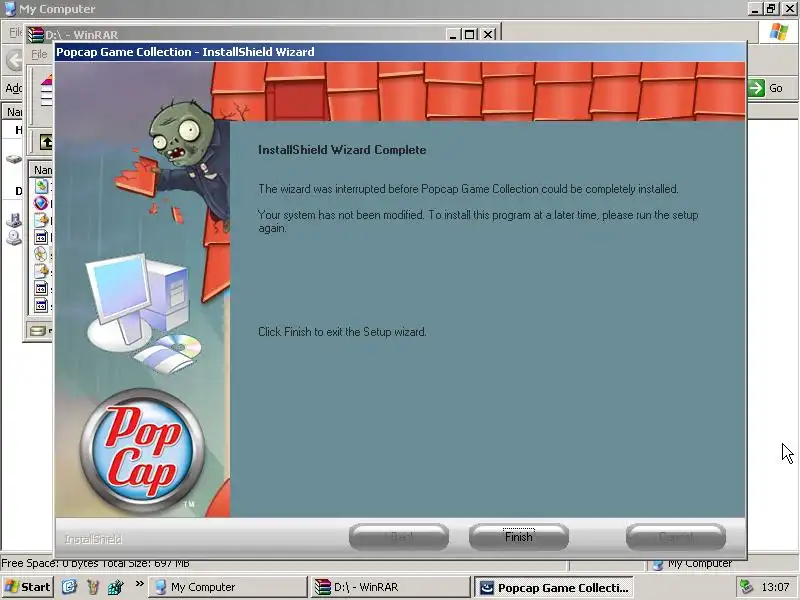
Task: Open File menu in My Computer window
Action: point(15,32)
